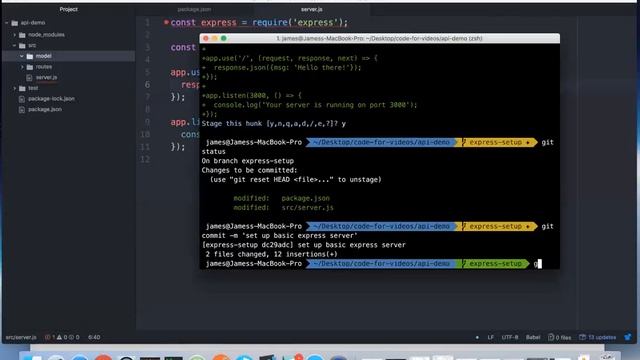Click the console.log diff line in terminal

click(309, 105)
